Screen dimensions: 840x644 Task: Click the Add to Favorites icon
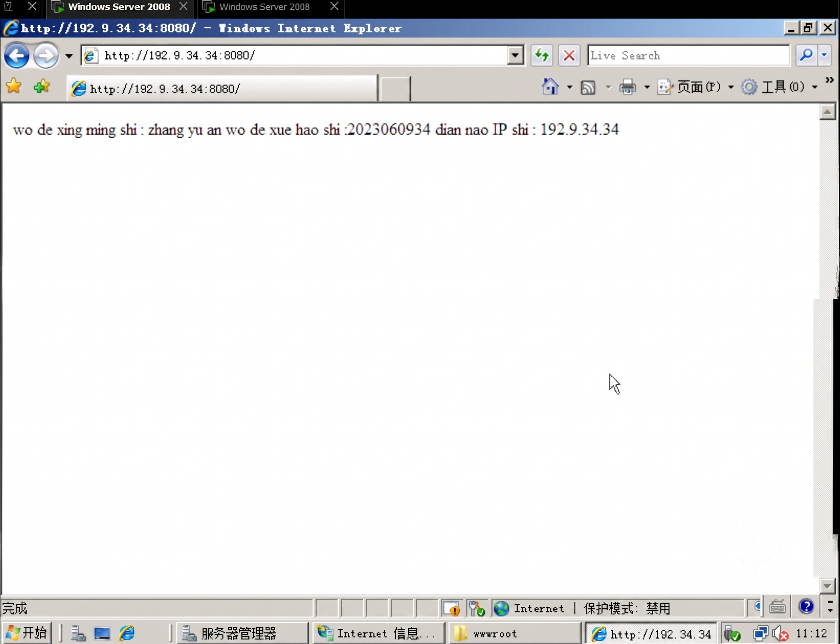pos(41,86)
